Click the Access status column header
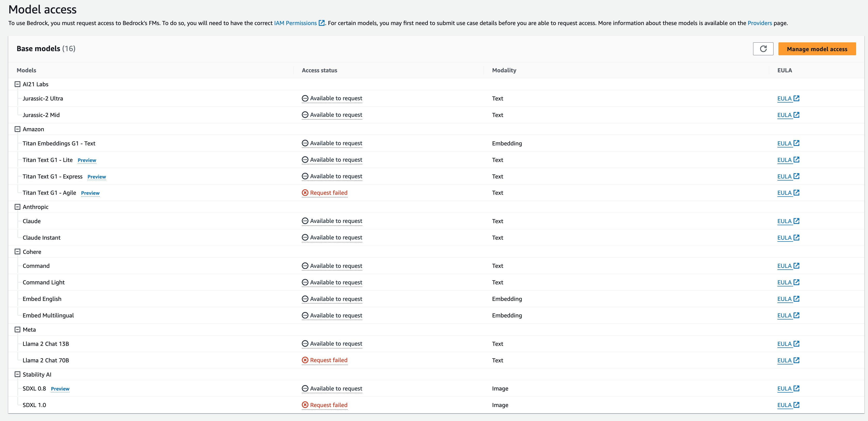 pyautogui.click(x=319, y=71)
